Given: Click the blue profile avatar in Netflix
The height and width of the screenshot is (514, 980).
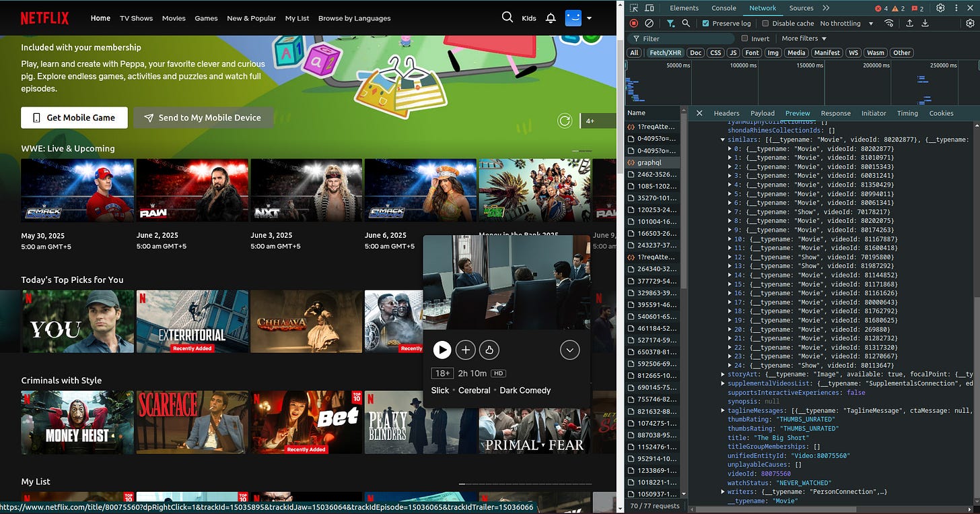Looking at the screenshot, I should (x=573, y=18).
